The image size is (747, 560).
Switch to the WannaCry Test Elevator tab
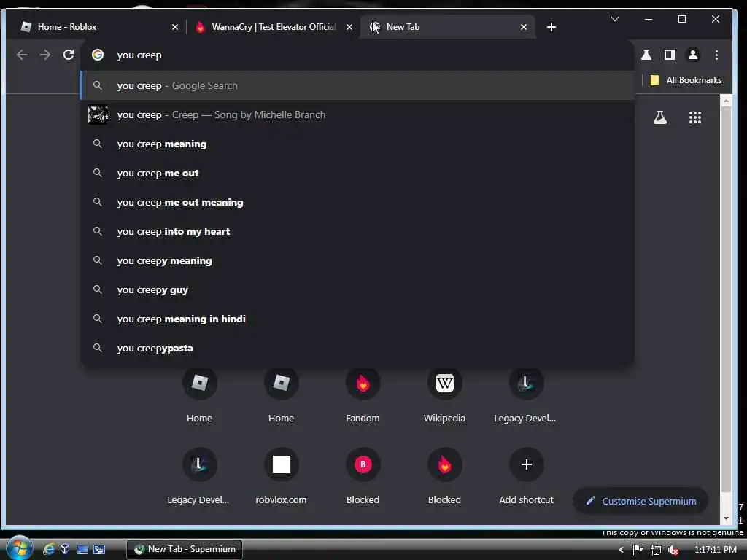pyautogui.click(x=274, y=27)
